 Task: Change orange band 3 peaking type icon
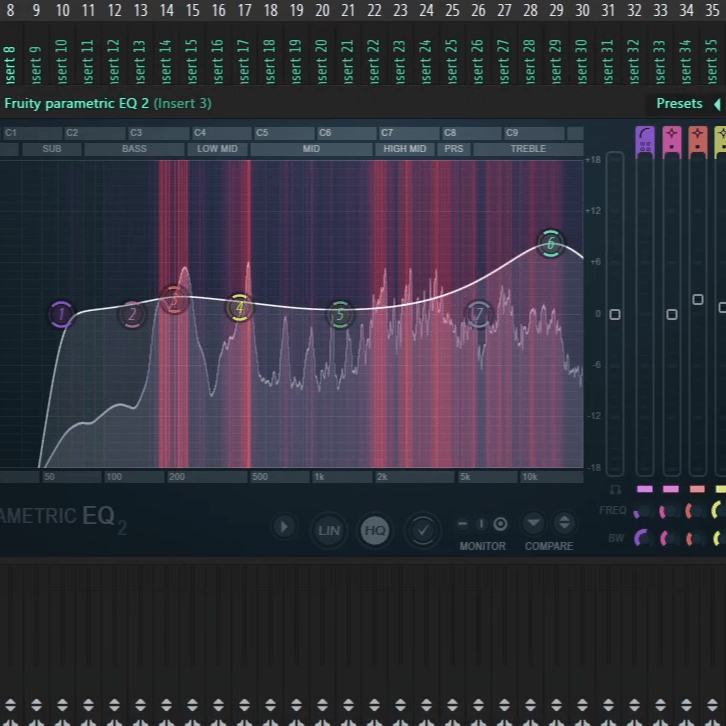pos(698,133)
